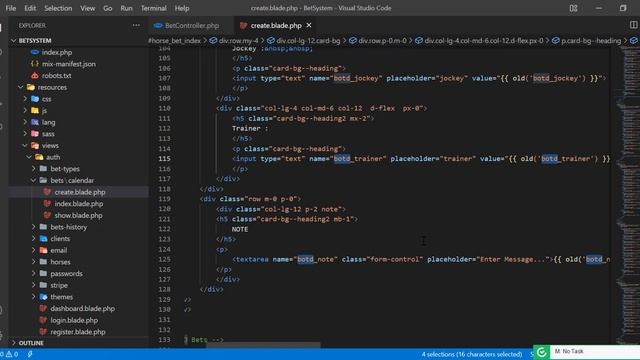
Task: Open Explorer more actions ellipsis
Action: 136,25
